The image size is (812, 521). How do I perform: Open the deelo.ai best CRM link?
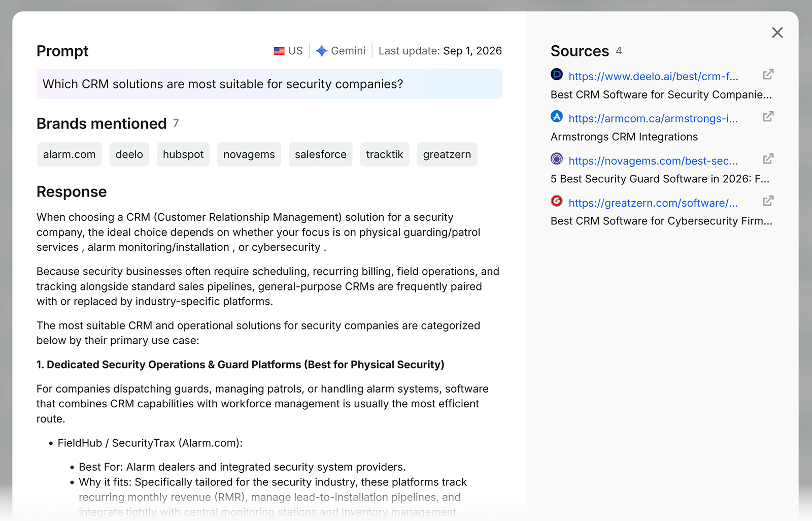click(x=653, y=76)
